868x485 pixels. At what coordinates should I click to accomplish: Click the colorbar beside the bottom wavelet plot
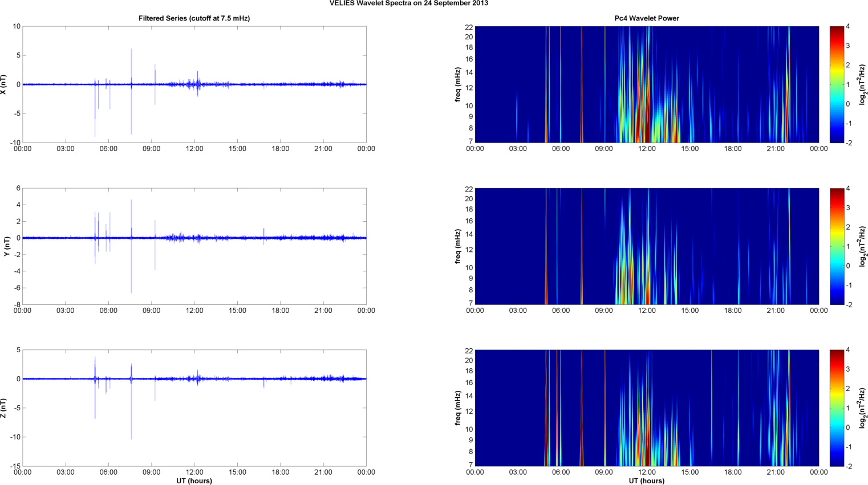836,408
